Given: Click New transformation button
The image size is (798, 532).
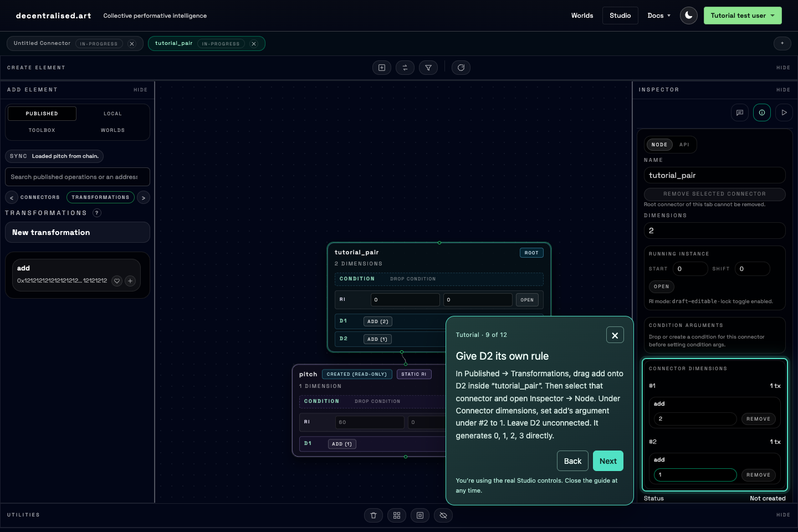Looking at the screenshot, I should pyautogui.click(x=78, y=232).
